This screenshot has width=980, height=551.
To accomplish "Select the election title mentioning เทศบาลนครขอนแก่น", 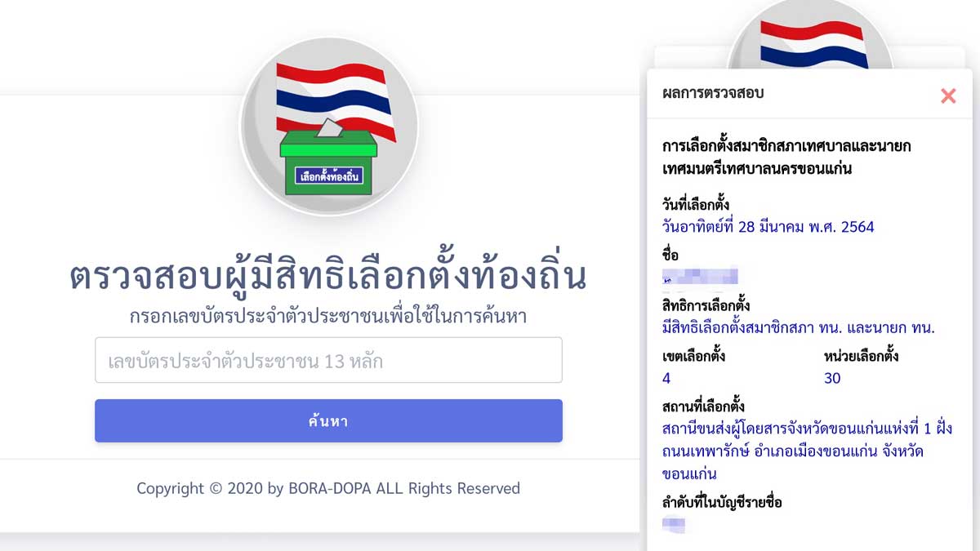I will 786,158.
